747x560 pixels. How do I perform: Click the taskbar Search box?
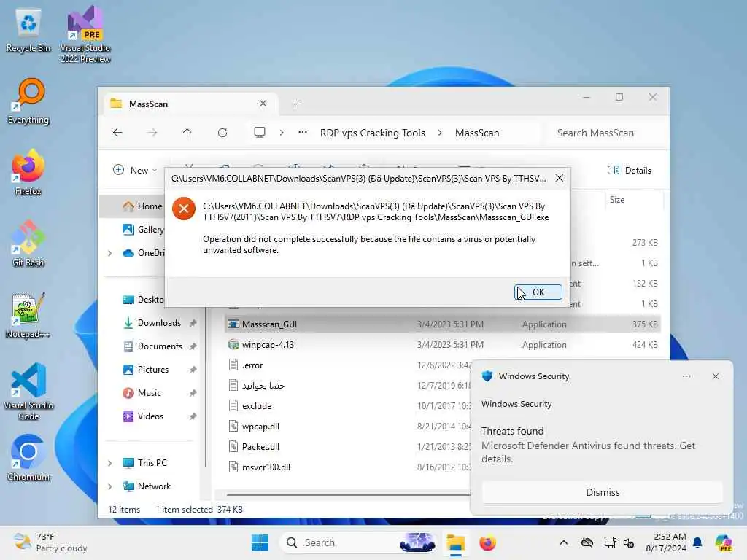359,542
